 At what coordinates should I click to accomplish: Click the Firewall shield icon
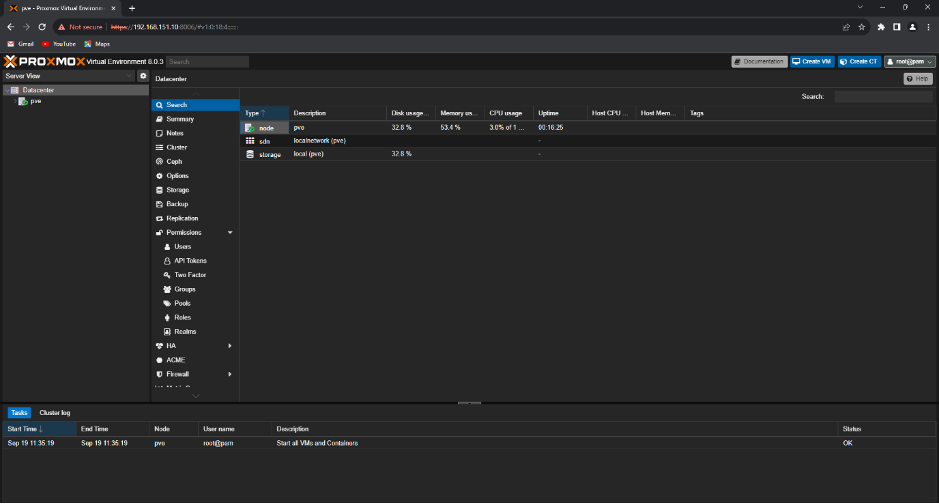pos(159,374)
